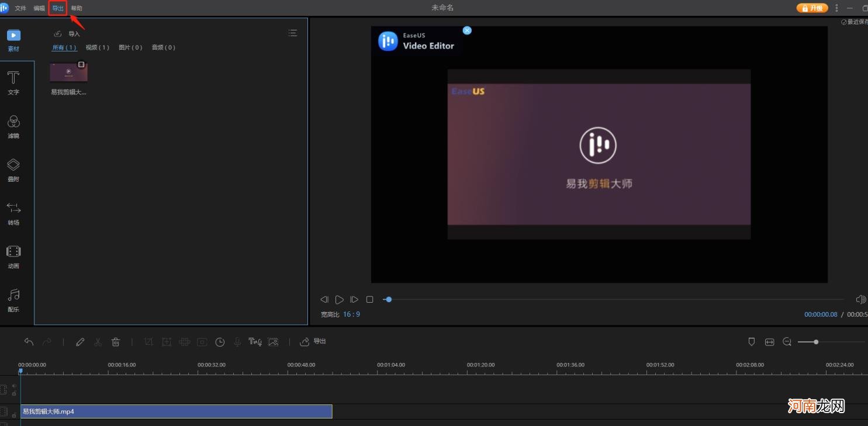The width and height of the screenshot is (868, 426).
Task: Open the 动画 animation panel
Action: click(x=13, y=257)
